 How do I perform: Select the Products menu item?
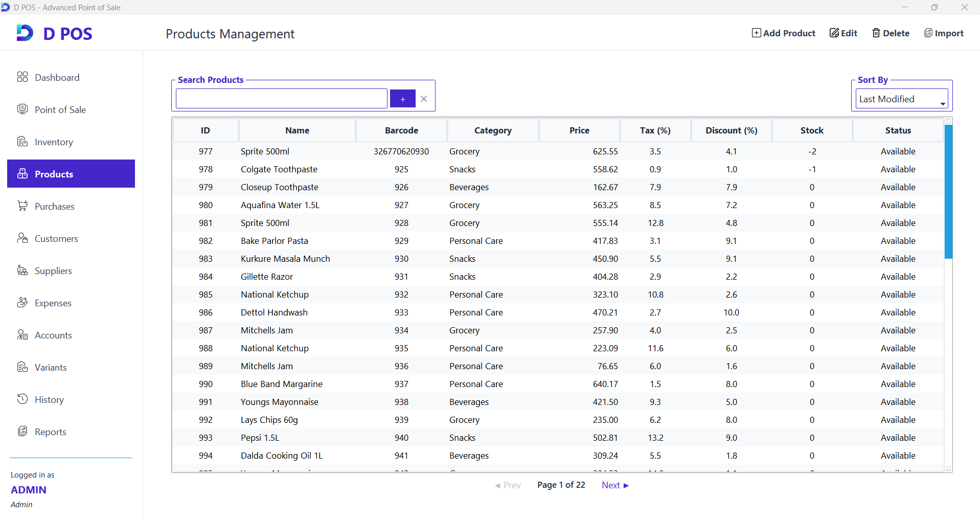pyautogui.click(x=71, y=174)
